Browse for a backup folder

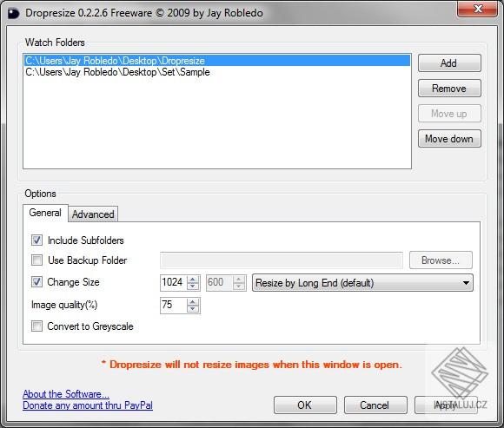pos(441,260)
